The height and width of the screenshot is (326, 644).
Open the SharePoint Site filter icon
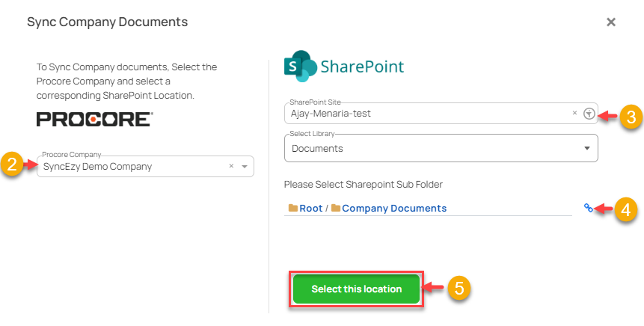click(589, 114)
